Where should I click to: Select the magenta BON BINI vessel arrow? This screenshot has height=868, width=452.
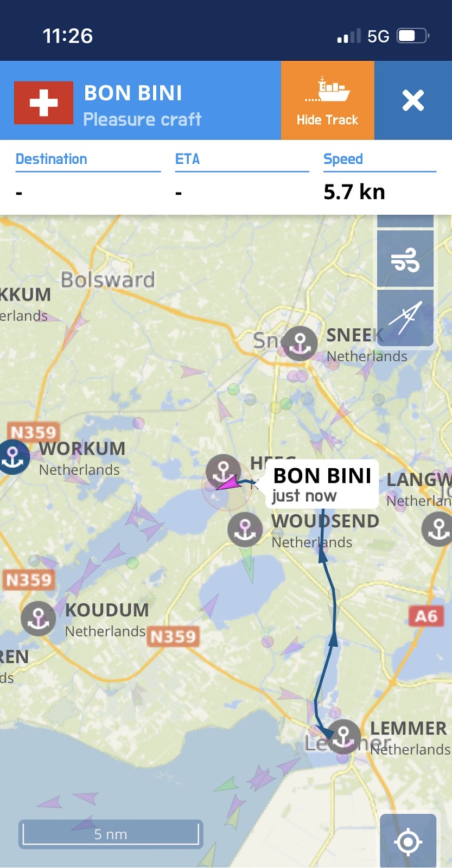(227, 483)
